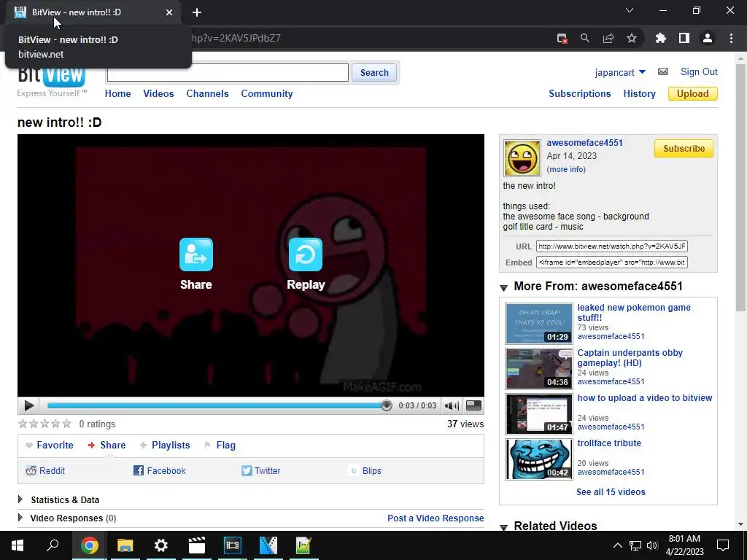This screenshot has height=560, width=747.
Task: Mute the video using the speaker icon
Action: [452, 405]
